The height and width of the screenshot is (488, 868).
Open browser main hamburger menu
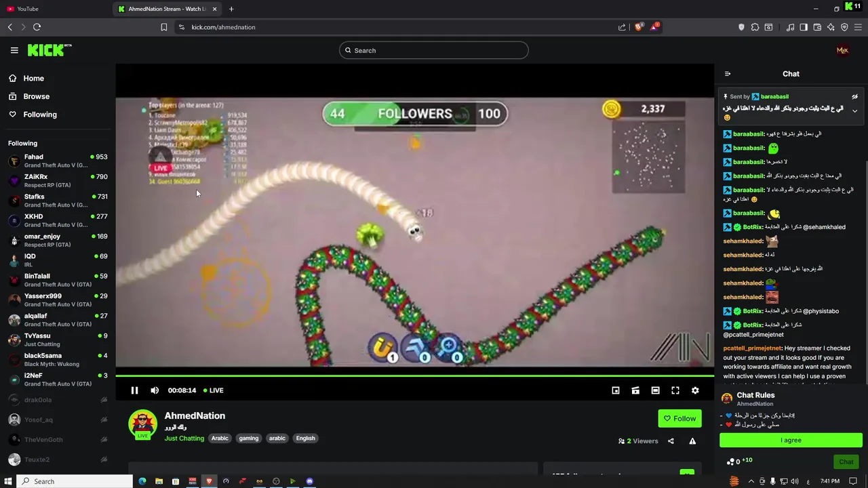859,27
